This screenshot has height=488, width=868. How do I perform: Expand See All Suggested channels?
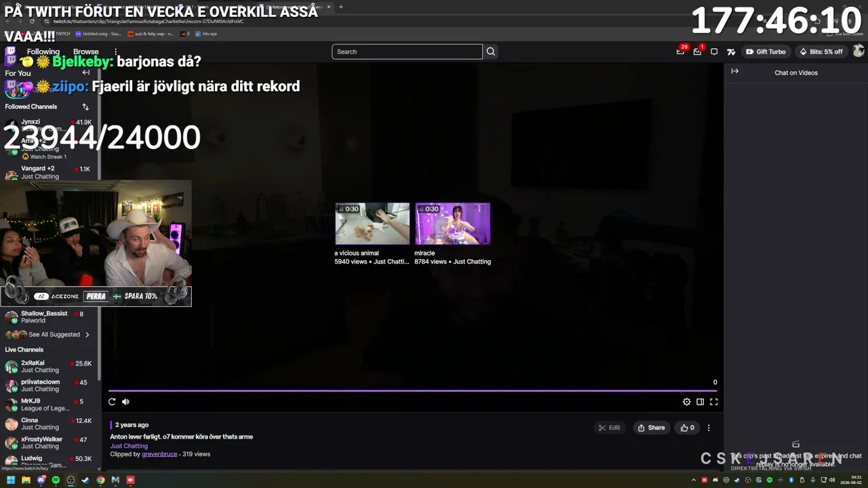pos(47,334)
